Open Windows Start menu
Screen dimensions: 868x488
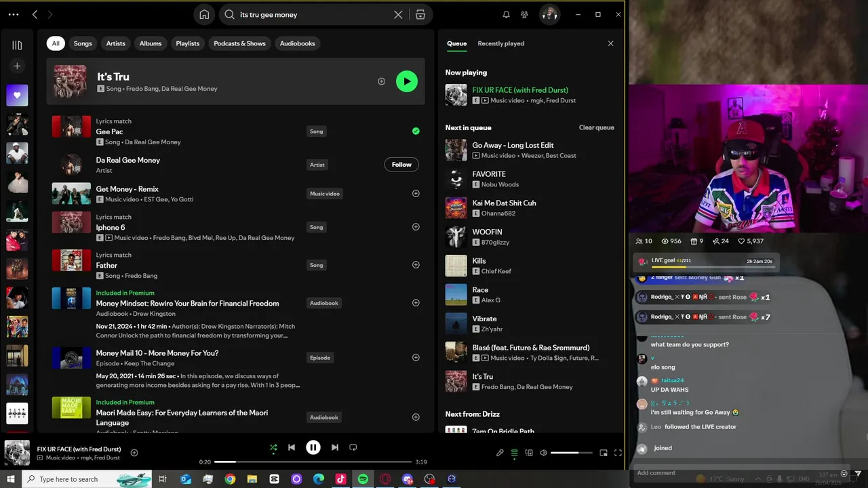11,479
